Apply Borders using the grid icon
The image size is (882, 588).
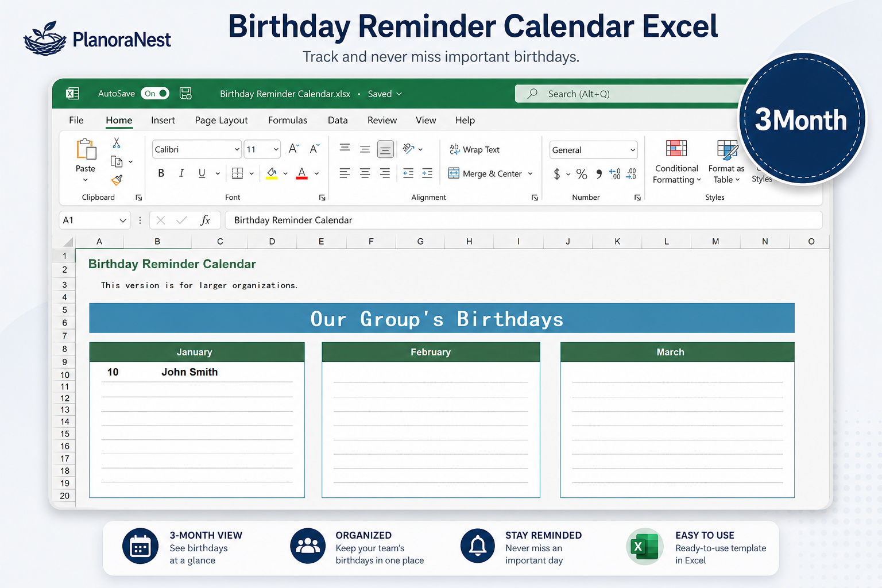(x=237, y=173)
